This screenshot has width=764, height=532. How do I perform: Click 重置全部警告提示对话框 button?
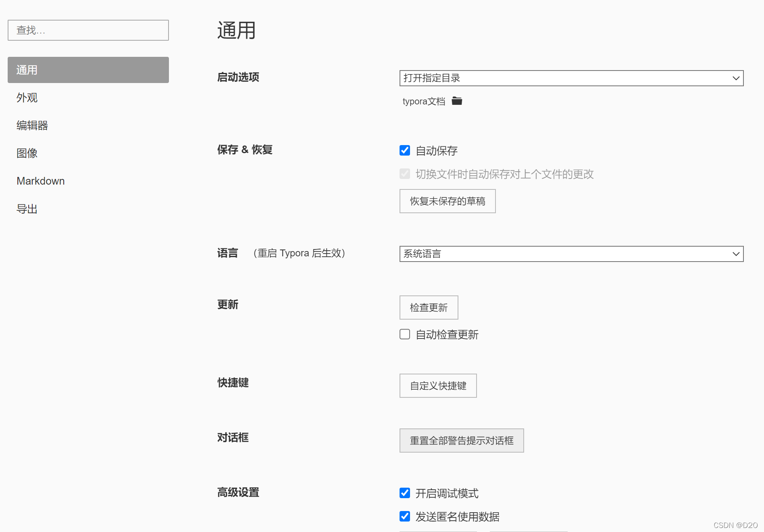[x=462, y=441]
